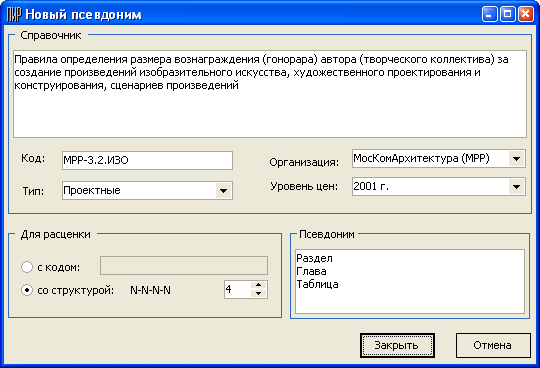This screenshot has width=540, height=368.
Task: Close the Новый псевдоним window
Action: pyautogui.click(x=526, y=14)
